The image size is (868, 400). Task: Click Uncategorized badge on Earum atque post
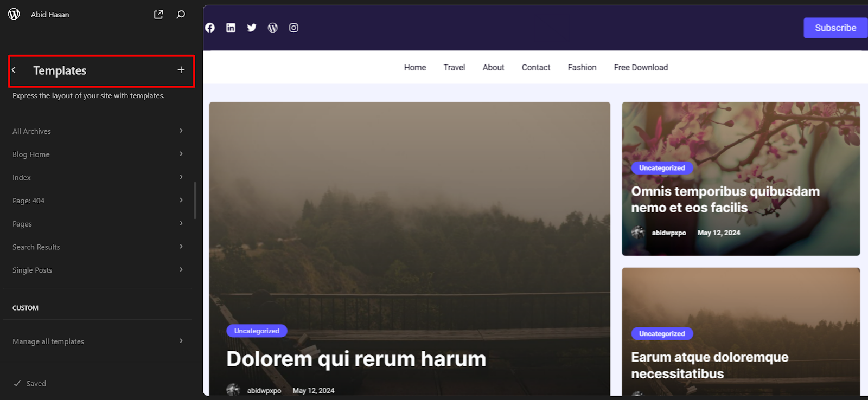click(662, 333)
